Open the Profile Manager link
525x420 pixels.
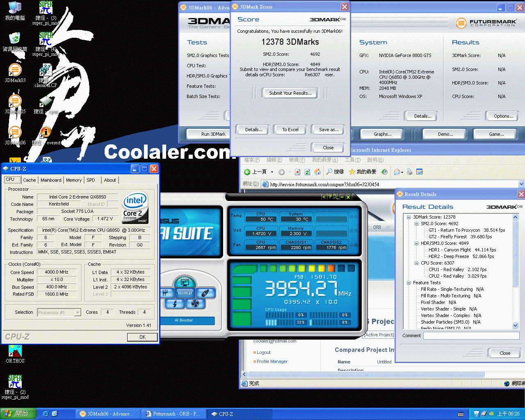tap(272, 361)
